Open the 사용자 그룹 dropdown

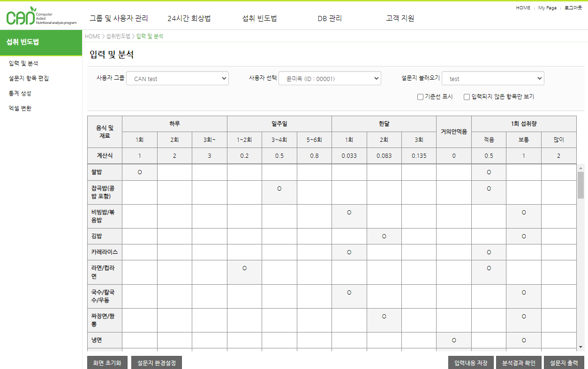click(177, 79)
